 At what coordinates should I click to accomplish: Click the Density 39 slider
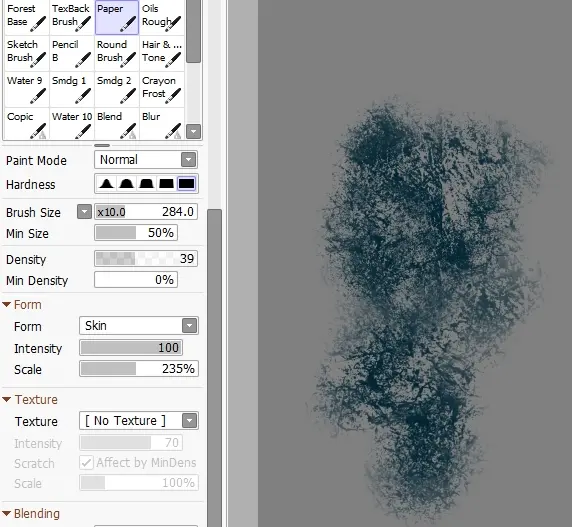(146, 259)
